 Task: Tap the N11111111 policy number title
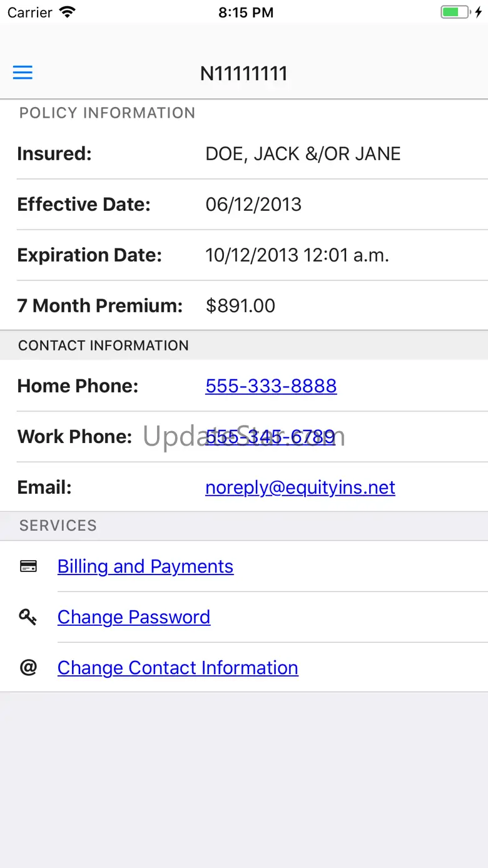(x=244, y=74)
